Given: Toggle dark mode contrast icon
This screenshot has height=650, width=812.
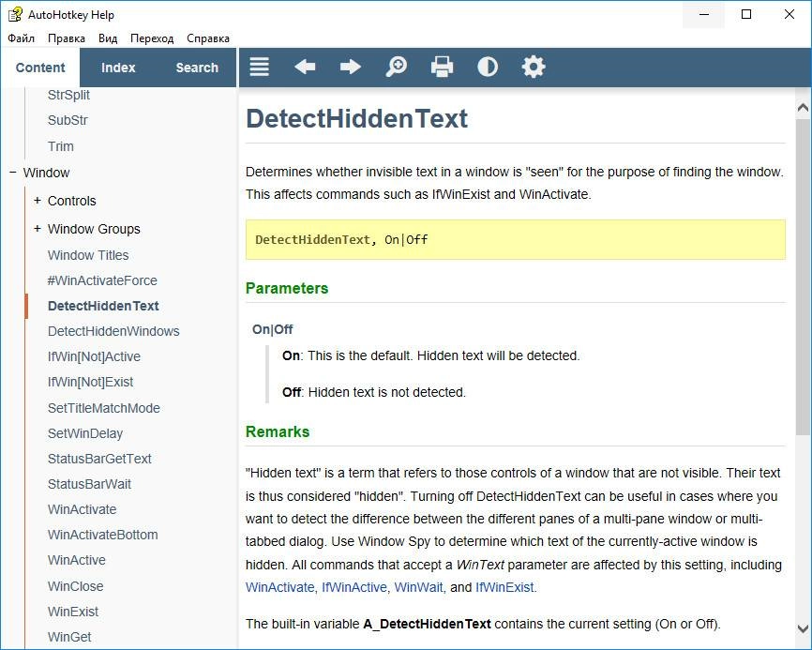Looking at the screenshot, I should pos(488,67).
